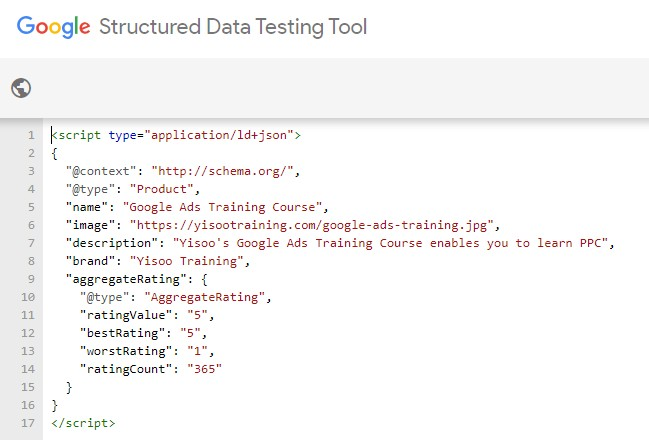
Task: Click line number 14 in gutter
Action: click(x=28, y=369)
